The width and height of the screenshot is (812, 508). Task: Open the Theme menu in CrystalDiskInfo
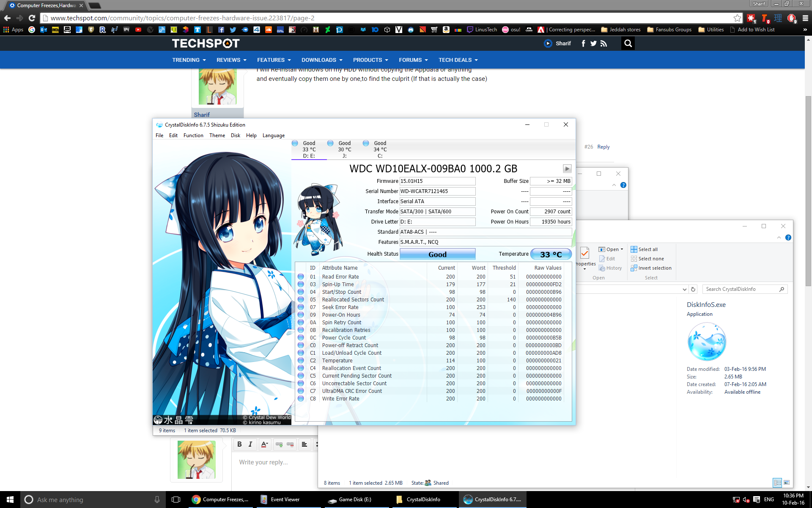click(x=217, y=135)
